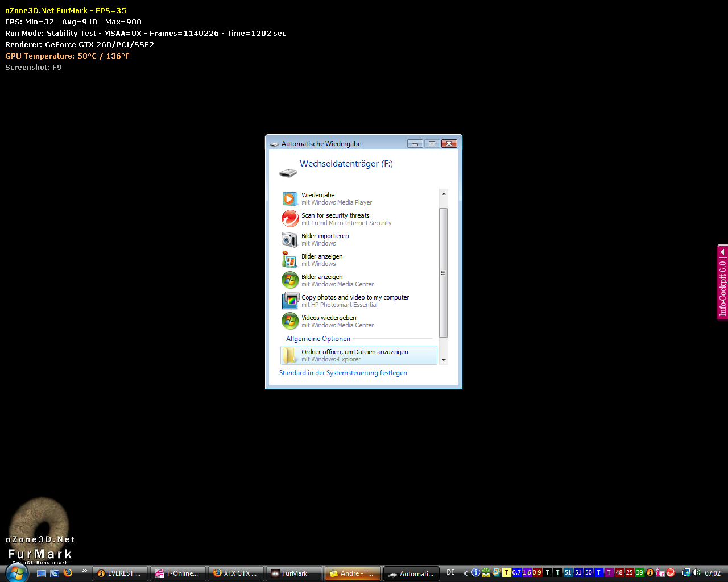
Task: Show hidden tray icons with the arrow
Action: (x=466, y=573)
